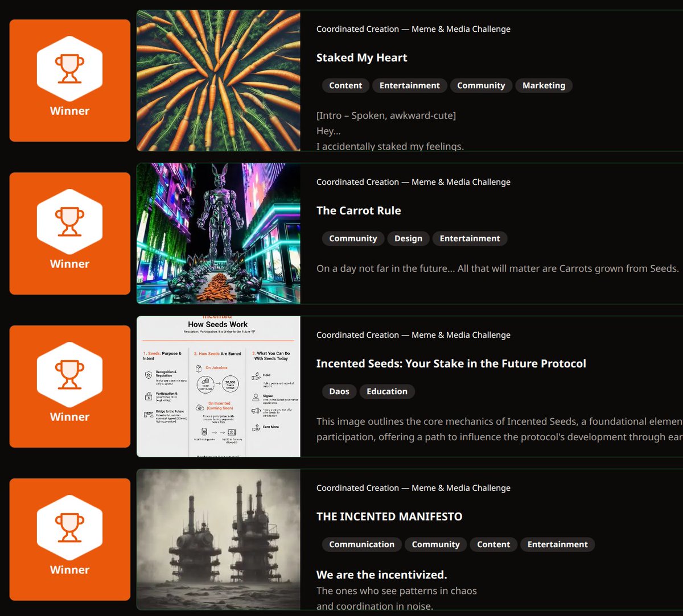This screenshot has height=616, width=683.
Task: Open Incented Seeds: Your Stake title
Action: pyautogui.click(x=451, y=363)
